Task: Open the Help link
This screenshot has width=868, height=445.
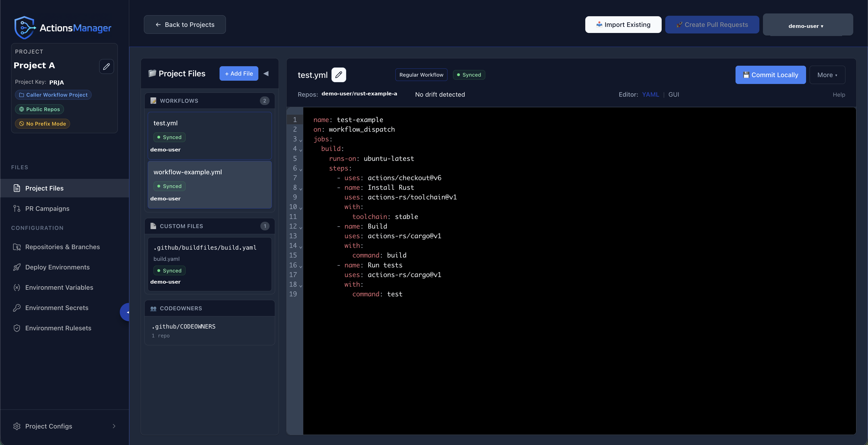Action: click(x=839, y=95)
